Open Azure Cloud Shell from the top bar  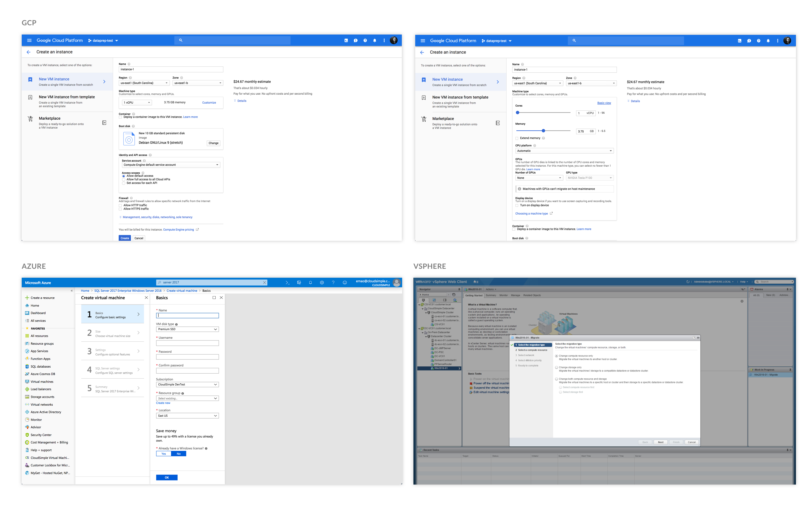coord(287,282)
